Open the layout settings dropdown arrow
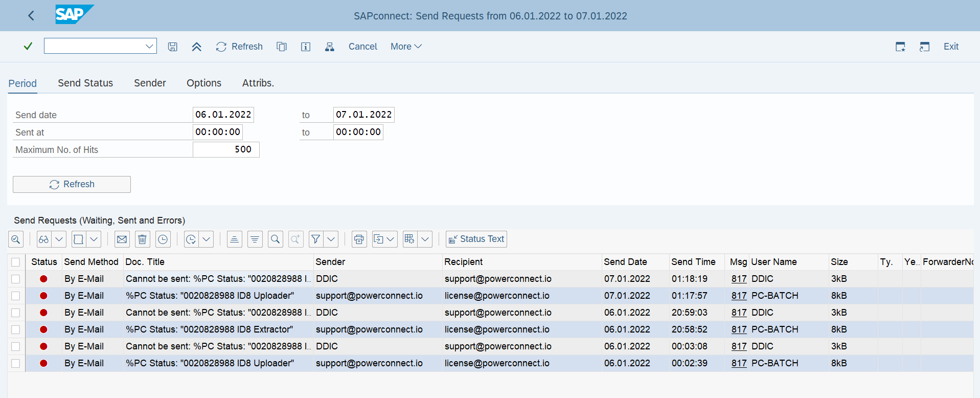This screenshot has width=980, height=398. click(425, 239)
